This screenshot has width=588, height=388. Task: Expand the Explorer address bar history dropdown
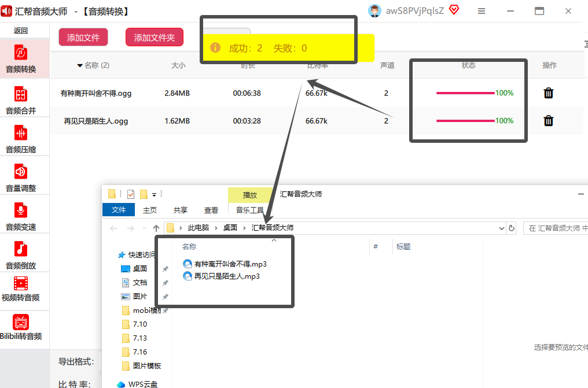click(x=501, y=228)
